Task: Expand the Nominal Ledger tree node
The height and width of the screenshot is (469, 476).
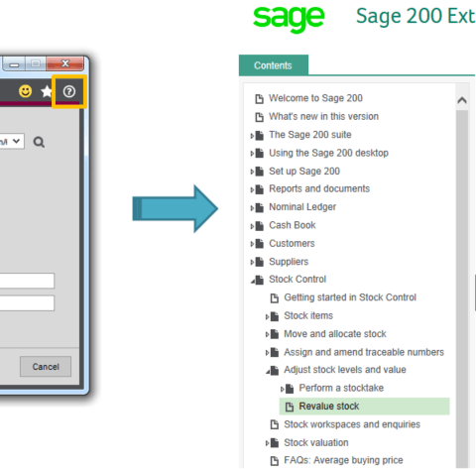Action: [x=252, y=208]
